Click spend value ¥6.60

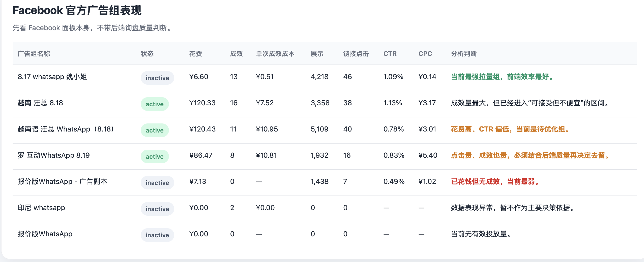click(199, 77)
